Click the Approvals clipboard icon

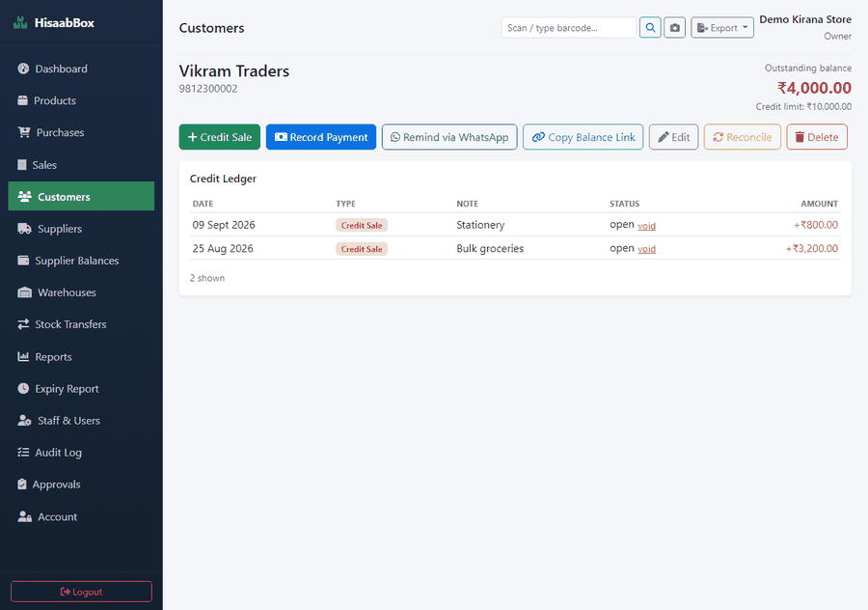[x=22, y=485]
